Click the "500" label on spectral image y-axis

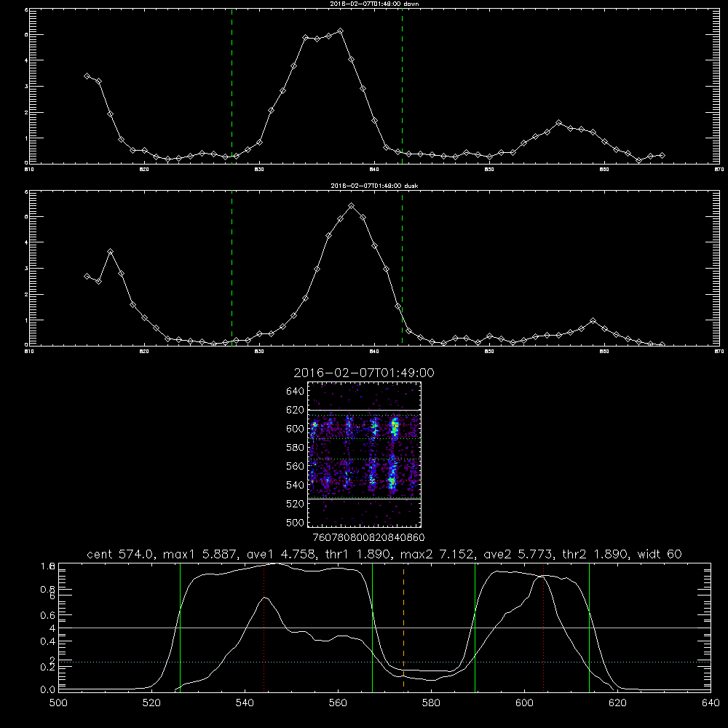coord(296,522)
